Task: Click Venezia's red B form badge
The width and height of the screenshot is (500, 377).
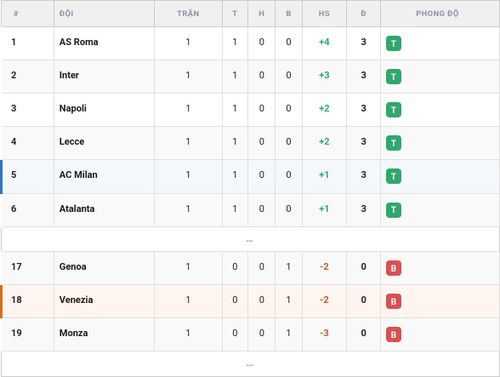Action: point(393,301)
